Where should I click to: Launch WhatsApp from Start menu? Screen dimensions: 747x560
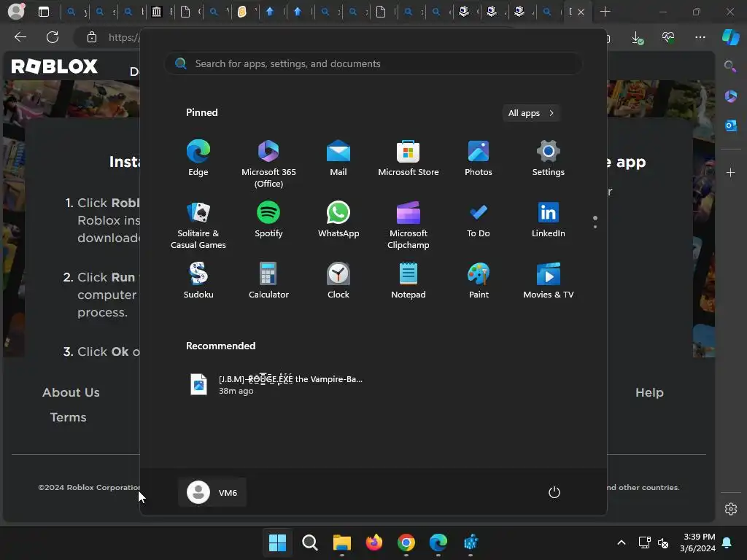click(338, 219)
